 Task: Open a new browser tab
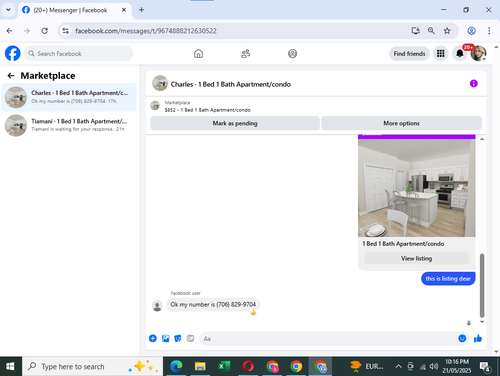point(141,10)
